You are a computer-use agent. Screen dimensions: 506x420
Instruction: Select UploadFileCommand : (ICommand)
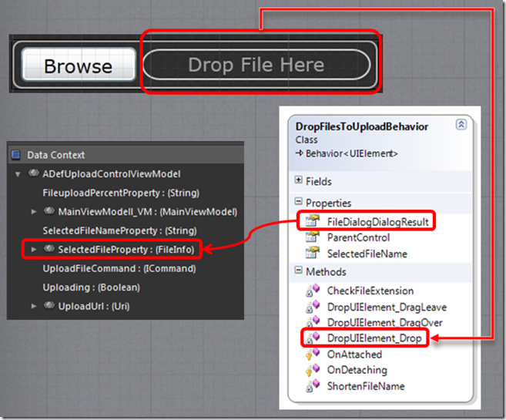coord(119,269)
